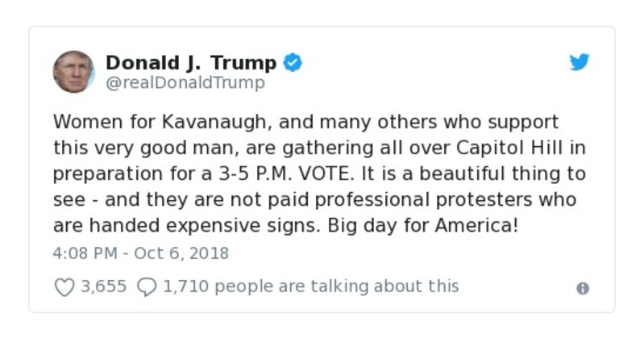The image size is (644, 339).
Task: Click the reply speech bubble icon
Action: tap(147, 287)
